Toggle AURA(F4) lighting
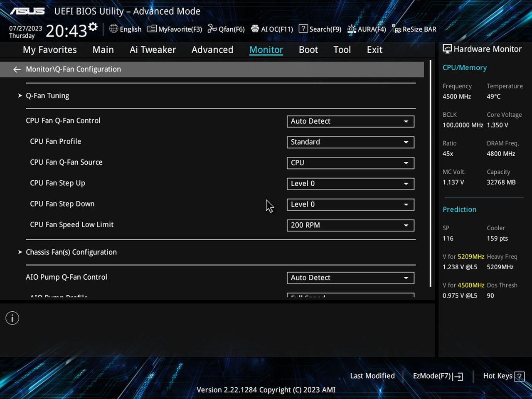The image size is (532, 399). click(x=367, y=29)
